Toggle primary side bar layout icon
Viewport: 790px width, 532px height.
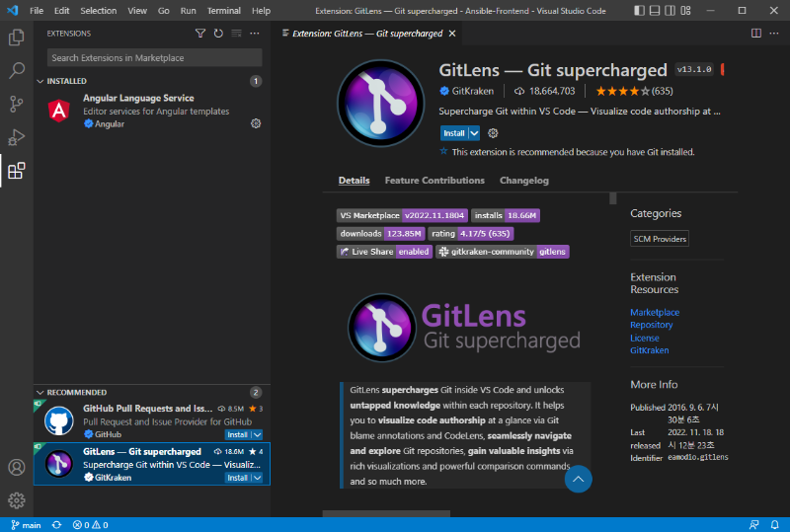coord(639,11)
